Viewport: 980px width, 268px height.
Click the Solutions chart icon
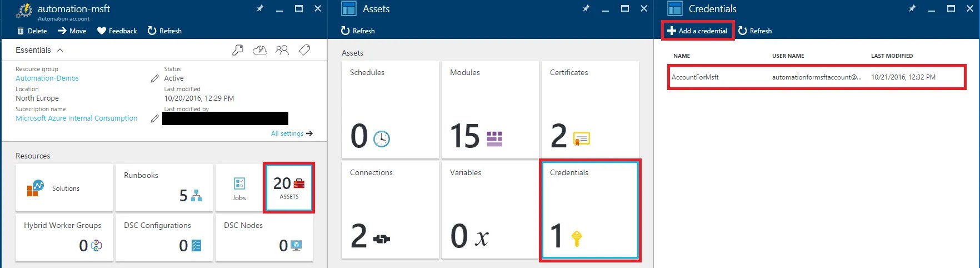tap(35, 188)
